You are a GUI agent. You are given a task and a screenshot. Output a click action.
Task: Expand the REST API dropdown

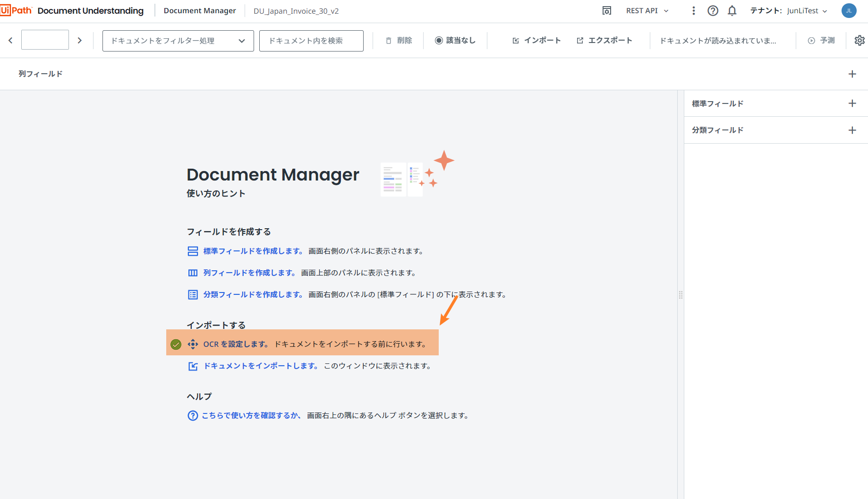pos(647,10)
